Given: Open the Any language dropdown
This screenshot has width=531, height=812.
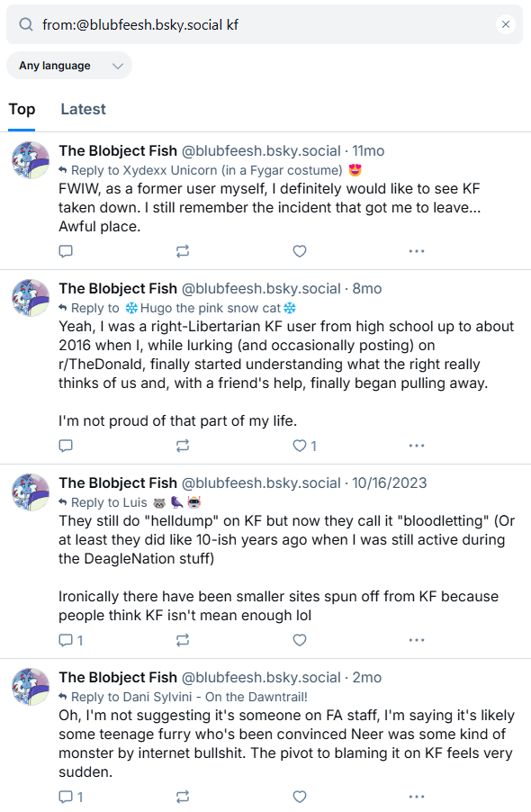Looking at the screenshot, I should pos(69,66).
